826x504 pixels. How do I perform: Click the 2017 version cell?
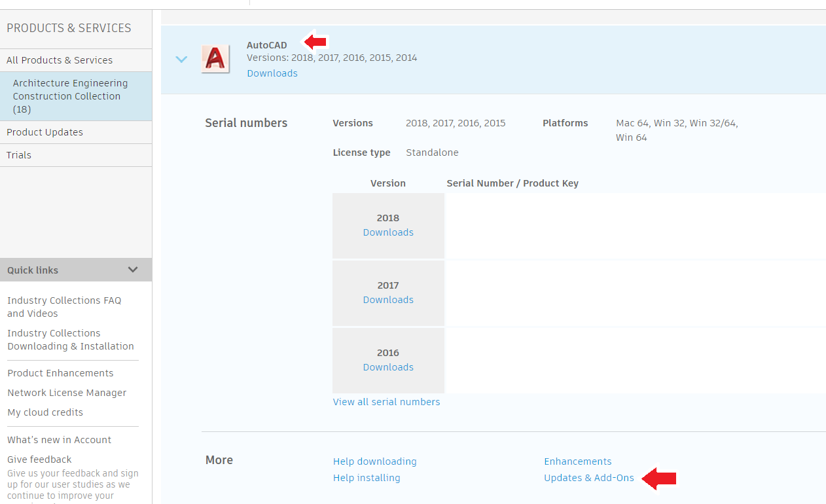[388, 293]
